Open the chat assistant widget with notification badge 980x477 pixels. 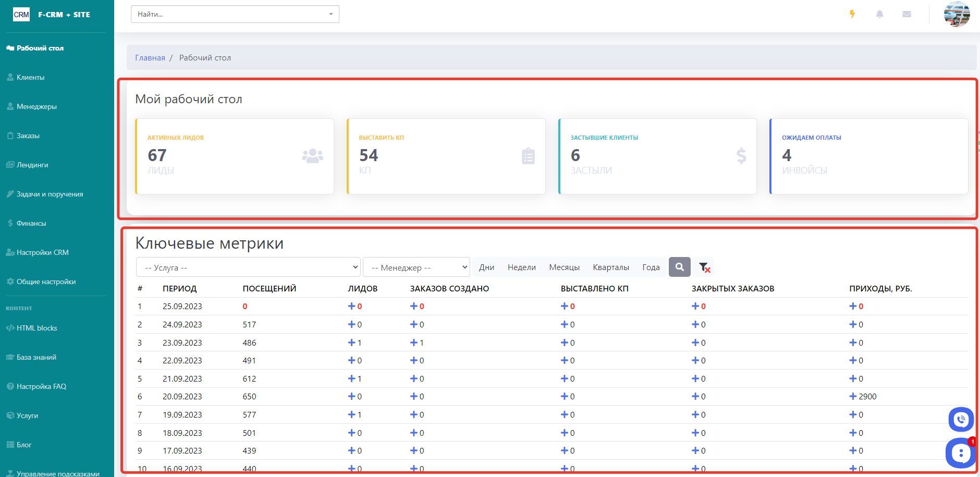(960, 453)
